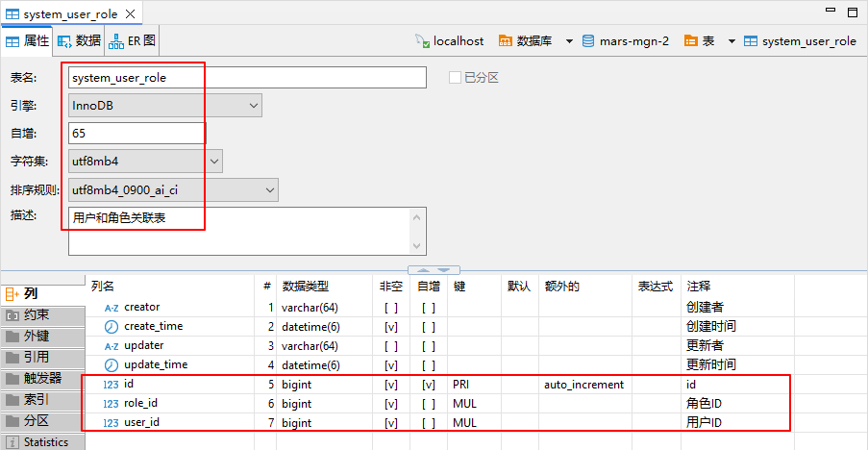The height and width of the screenshot is (450, 868).
Task: Click the 表名 input field
Action: 247,78
